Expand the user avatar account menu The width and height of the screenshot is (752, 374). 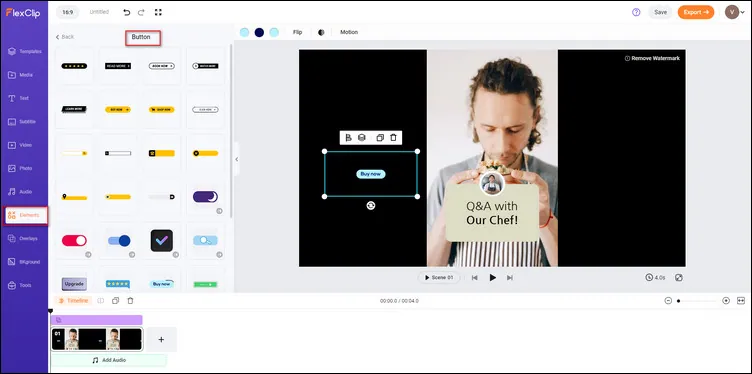pos(735,12)
